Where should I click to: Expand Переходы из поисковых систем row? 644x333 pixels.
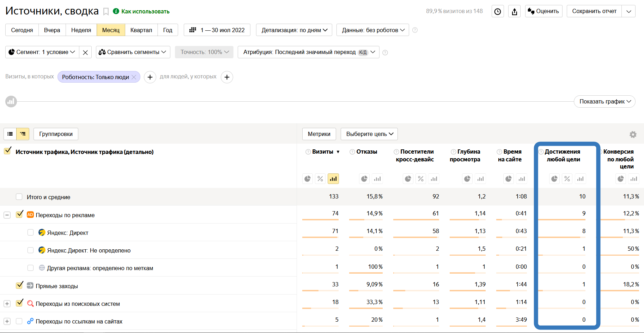(x=7, y=304)
